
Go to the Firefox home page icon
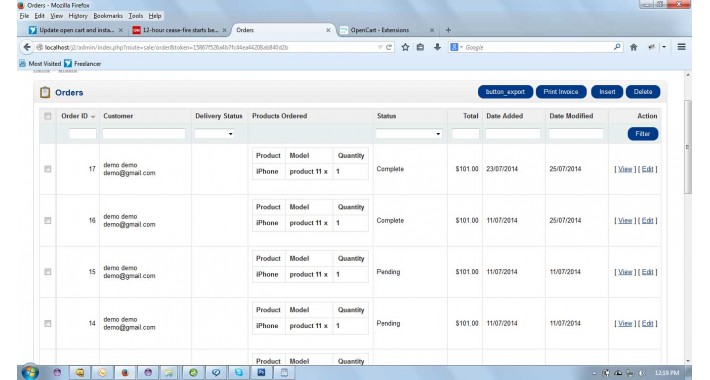coord(633,47)
